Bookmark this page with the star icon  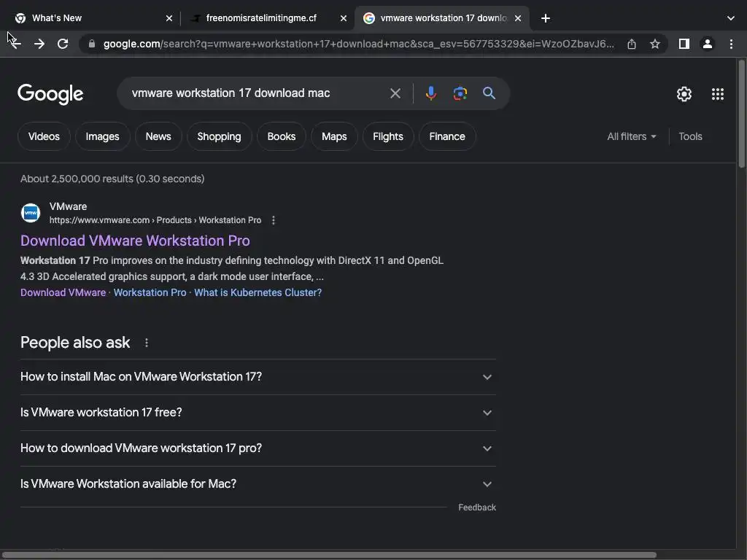655,44
